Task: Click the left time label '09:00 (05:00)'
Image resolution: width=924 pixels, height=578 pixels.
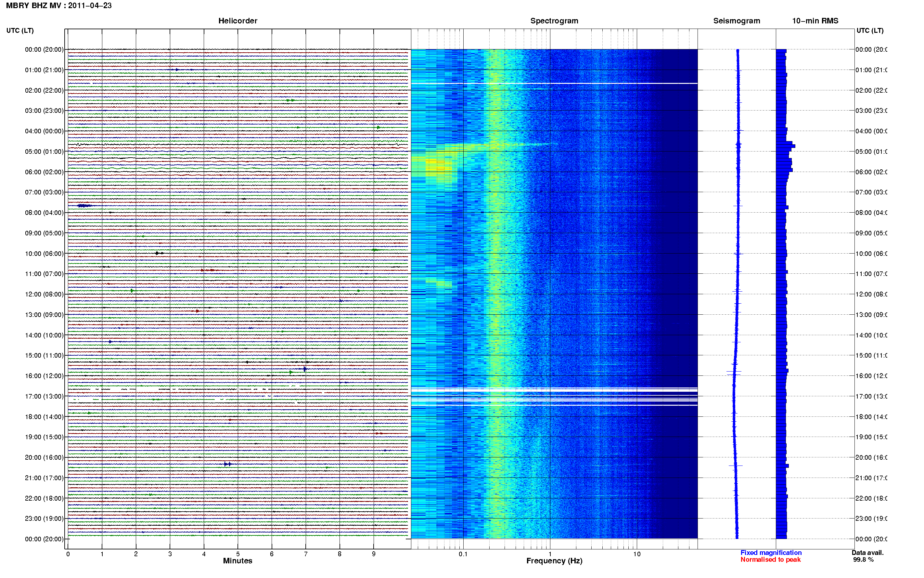Action: click(x=44, y=233)
